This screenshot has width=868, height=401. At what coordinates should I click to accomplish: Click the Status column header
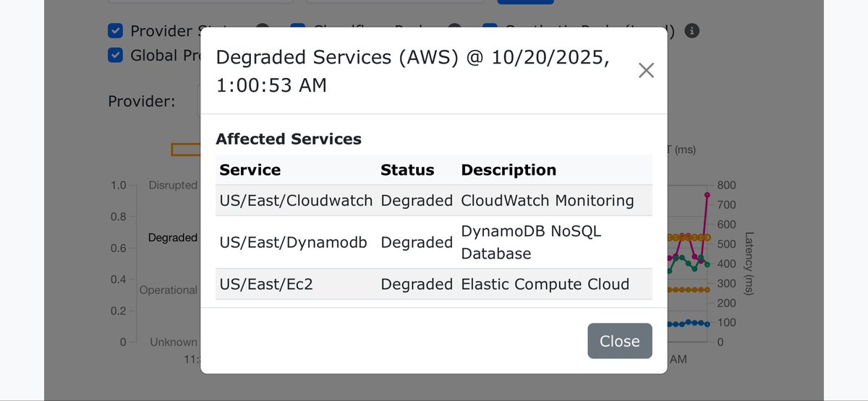click(x=407, y=170)
